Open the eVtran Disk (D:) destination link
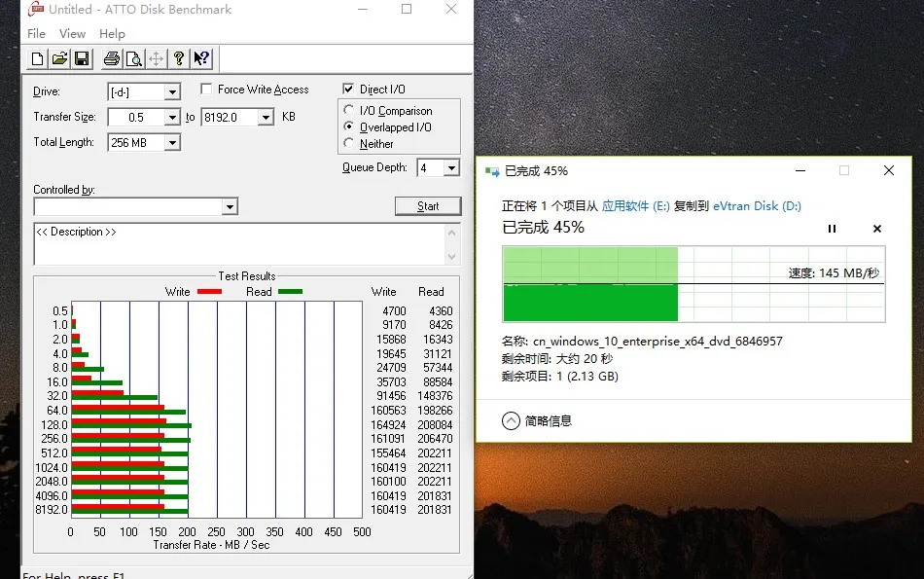This screenshot has height=579, width=924. tap(757, 205)
